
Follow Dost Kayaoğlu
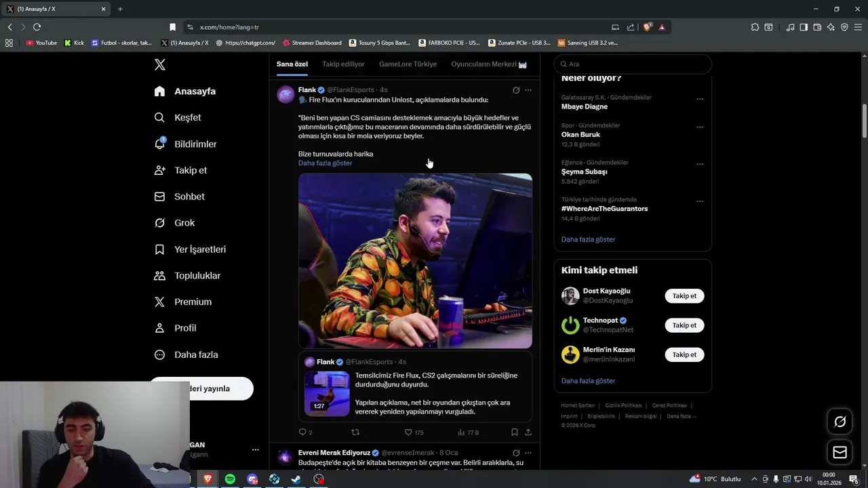click(x=684, y=296)
